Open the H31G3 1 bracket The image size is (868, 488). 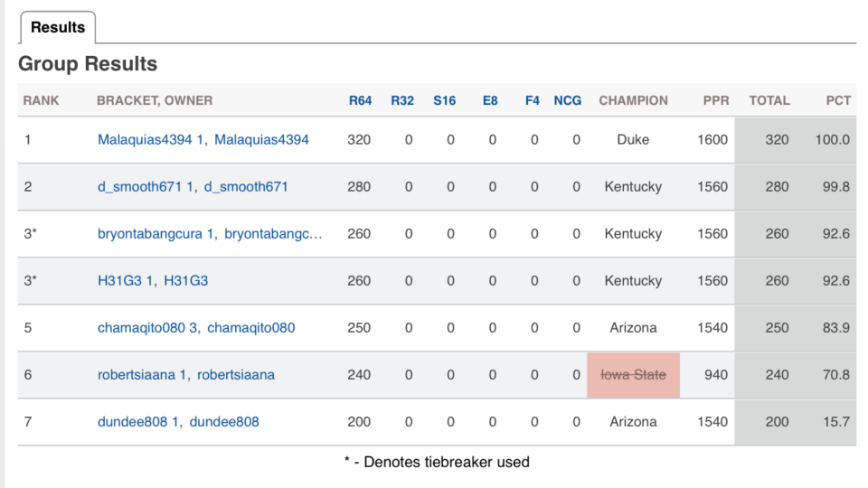[x=125, y=280]
